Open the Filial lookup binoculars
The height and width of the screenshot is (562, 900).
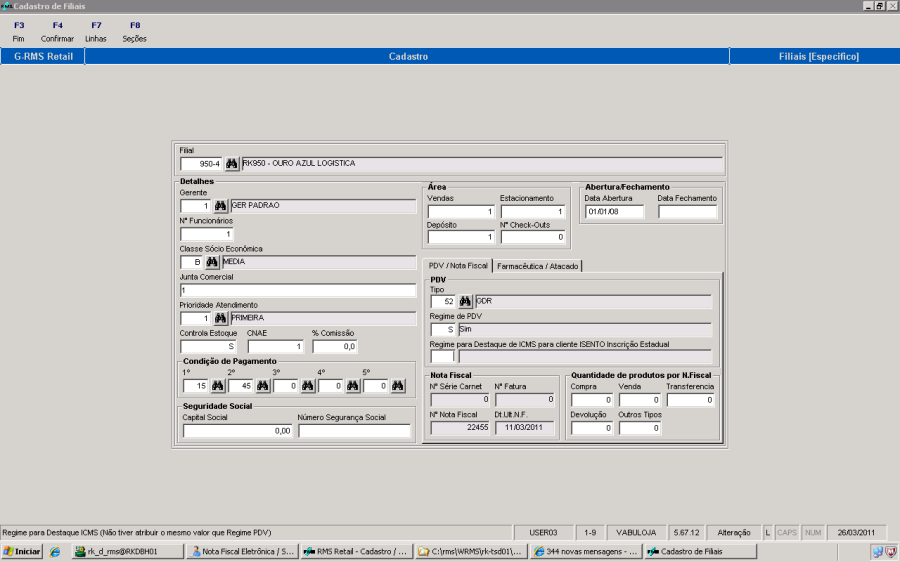pos(232,163)
